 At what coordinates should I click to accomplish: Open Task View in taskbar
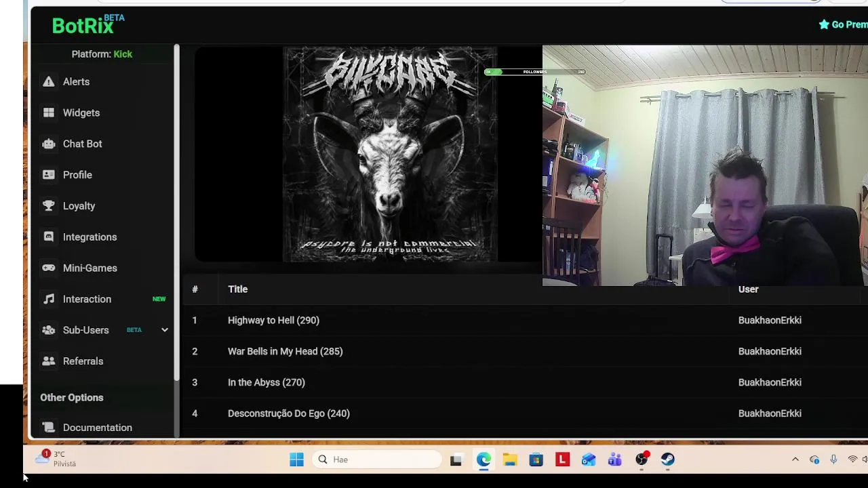click(456, 460)
